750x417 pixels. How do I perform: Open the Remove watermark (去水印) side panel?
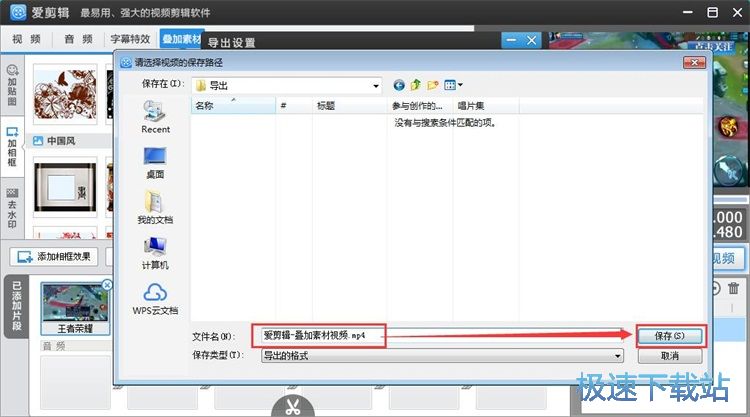12,209
